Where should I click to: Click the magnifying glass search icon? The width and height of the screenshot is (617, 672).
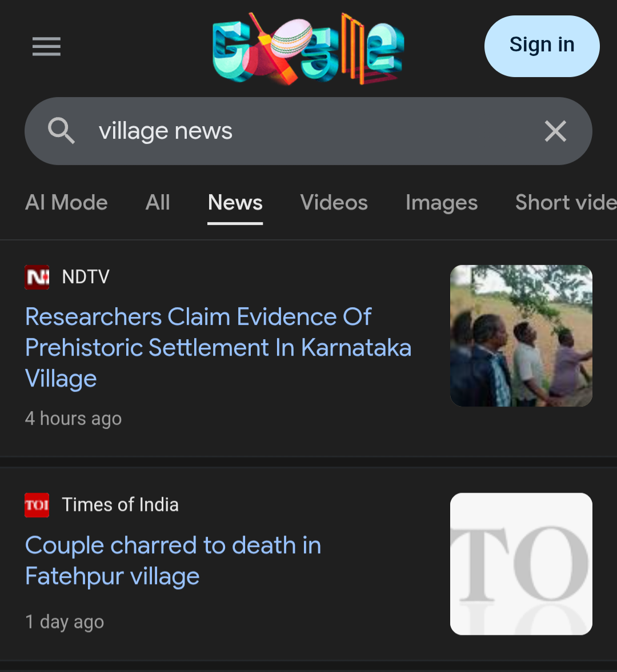pyautogui.click(x=61, y=131)
